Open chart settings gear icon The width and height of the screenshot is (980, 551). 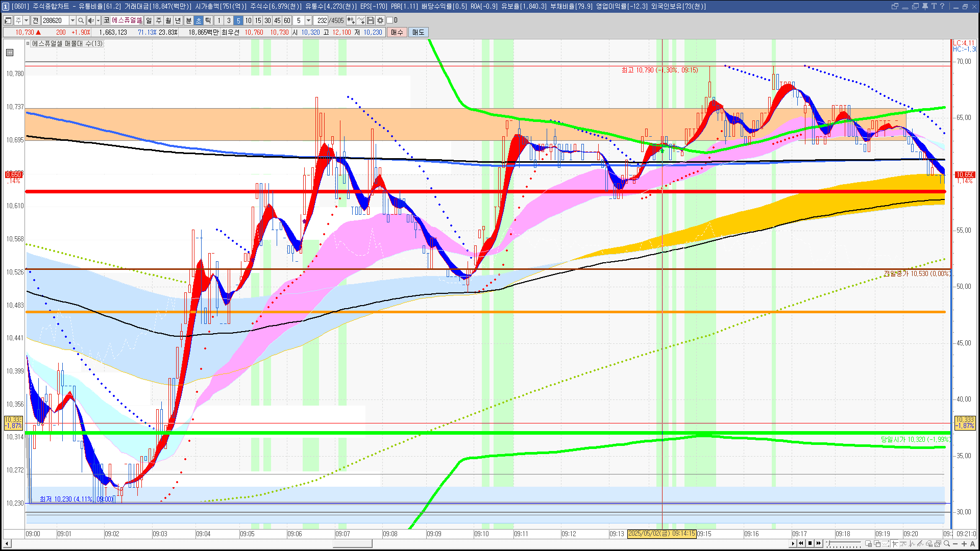[x=380, y=20]
